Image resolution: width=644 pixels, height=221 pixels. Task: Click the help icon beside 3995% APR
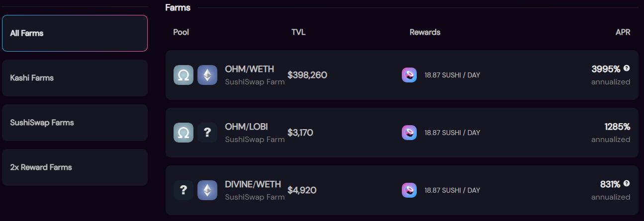tap(627, 68)
